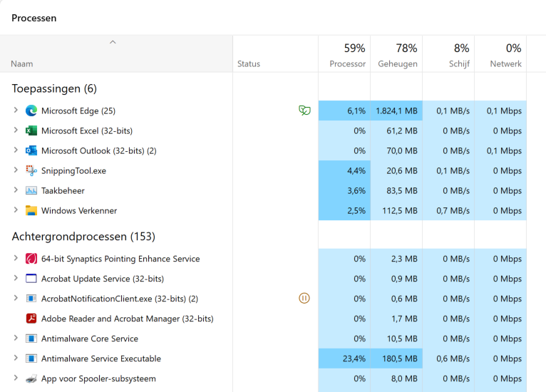Expand the Acrobat Update Service row

(x=16, y=278)
